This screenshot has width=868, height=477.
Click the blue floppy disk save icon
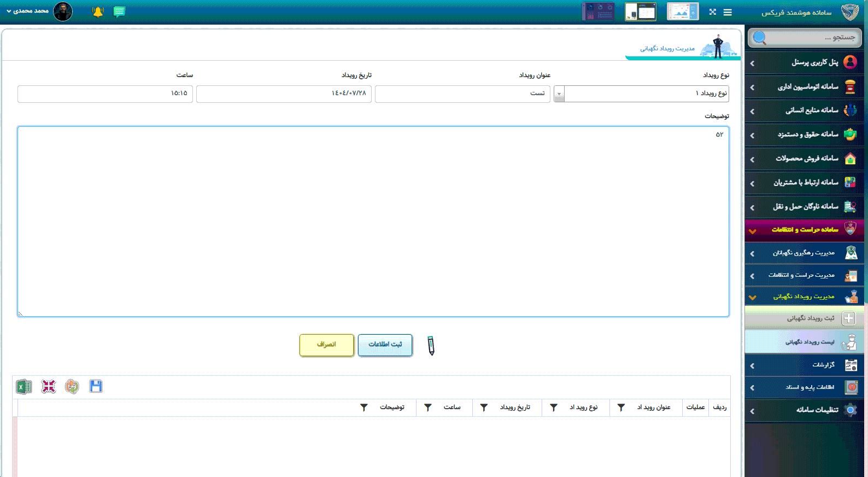point(96,386)
